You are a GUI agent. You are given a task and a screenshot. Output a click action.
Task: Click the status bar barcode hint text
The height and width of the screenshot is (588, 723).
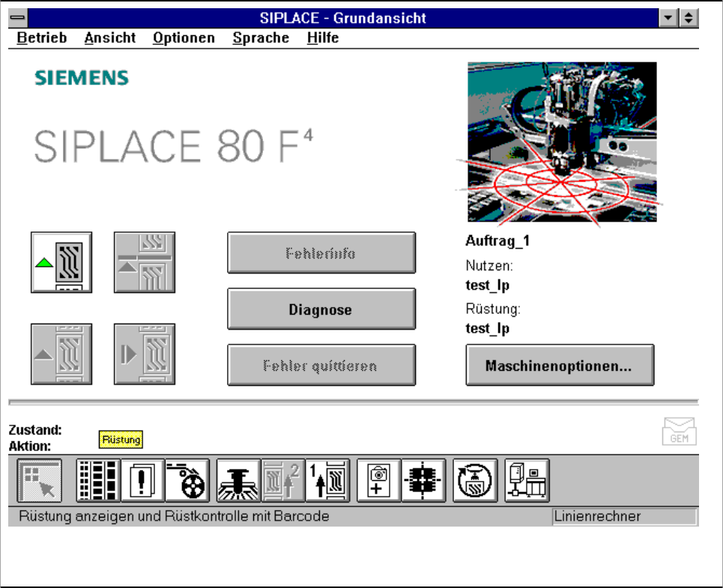[174, 517]
